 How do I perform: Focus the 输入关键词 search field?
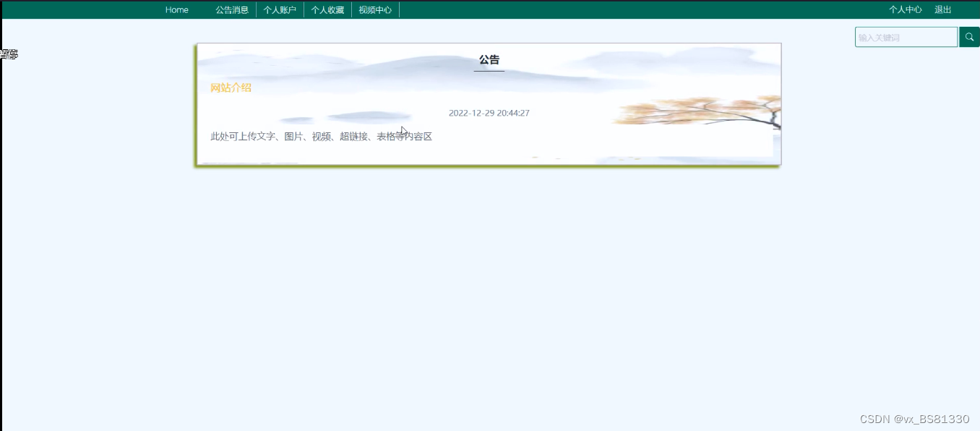906,37
